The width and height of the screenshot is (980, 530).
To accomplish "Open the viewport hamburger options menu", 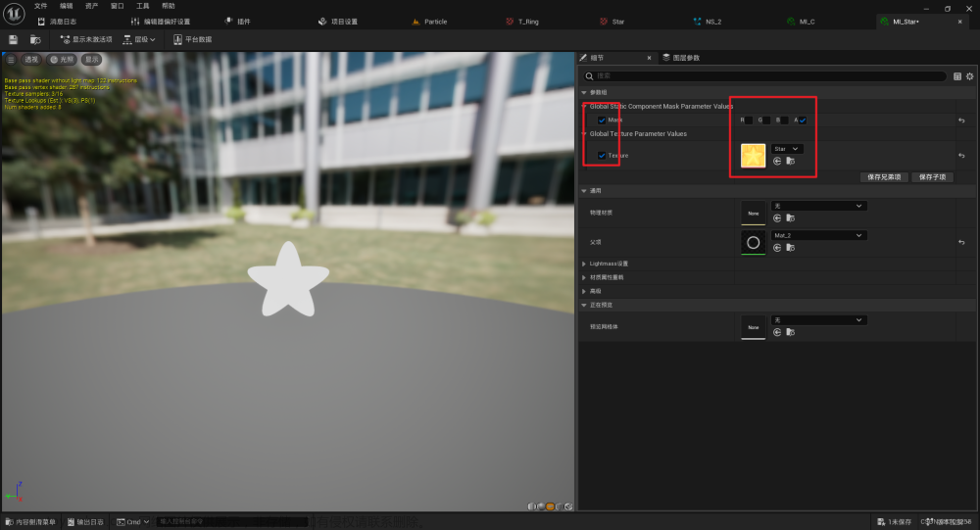I will pyautogui.click(x=11, y=60).
